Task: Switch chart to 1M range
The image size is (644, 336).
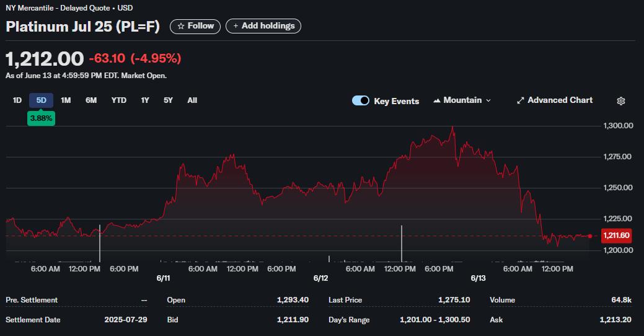Action: 66,100
